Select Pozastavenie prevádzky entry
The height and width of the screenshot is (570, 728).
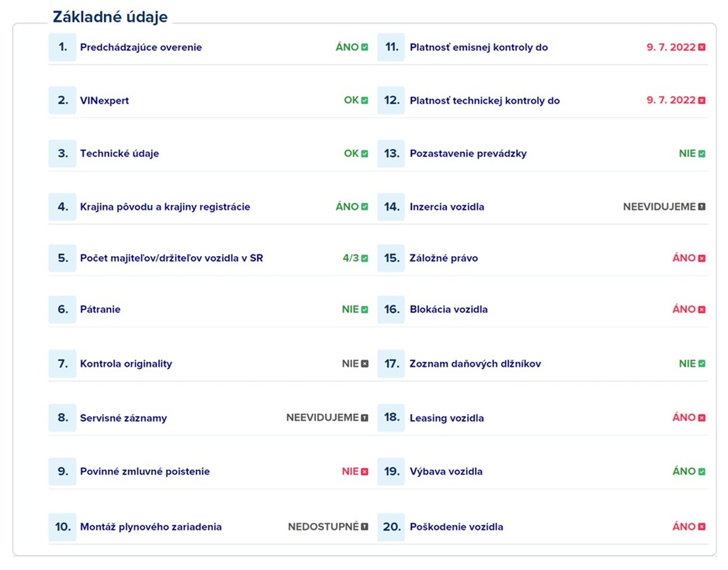(542, 154)
